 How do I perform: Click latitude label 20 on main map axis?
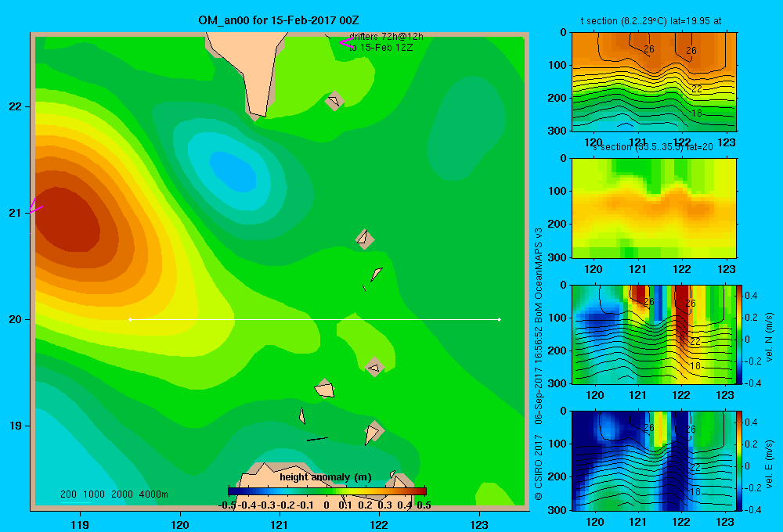15,319
